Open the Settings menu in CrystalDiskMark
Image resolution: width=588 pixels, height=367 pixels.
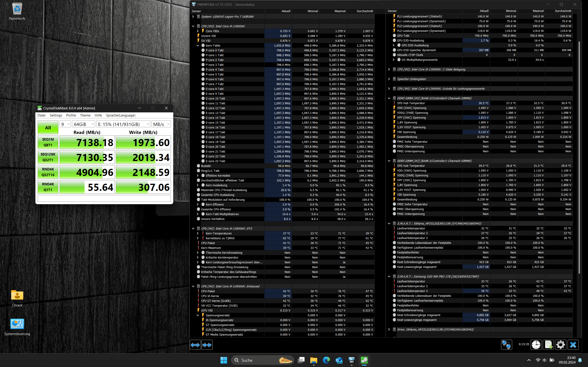(56, 115)
